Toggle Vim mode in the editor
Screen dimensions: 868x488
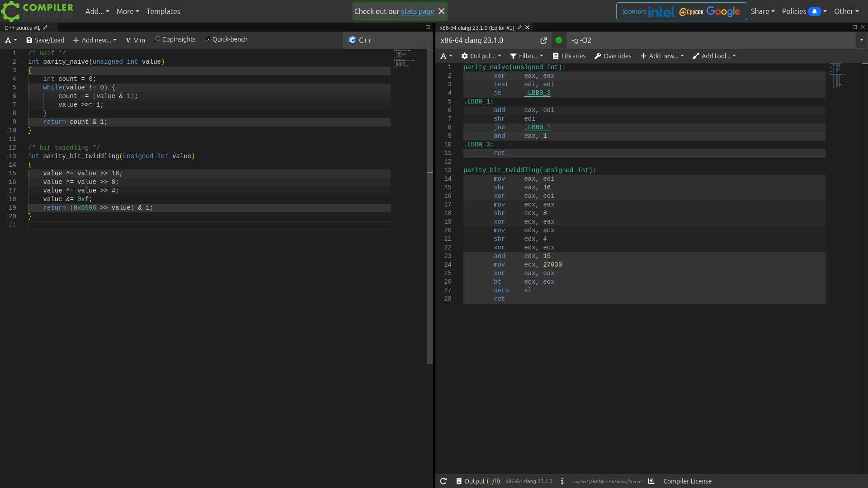pos(135,40)
